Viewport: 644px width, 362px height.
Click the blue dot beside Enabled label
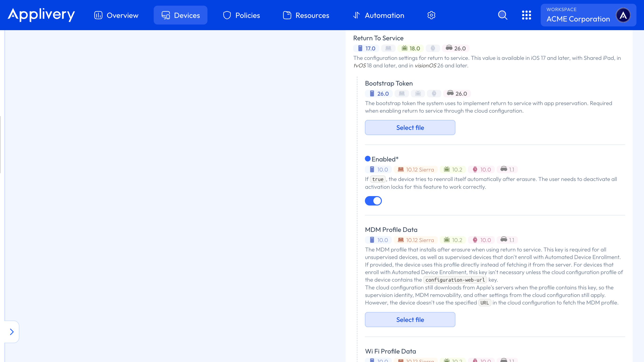(x=367, y=159)
